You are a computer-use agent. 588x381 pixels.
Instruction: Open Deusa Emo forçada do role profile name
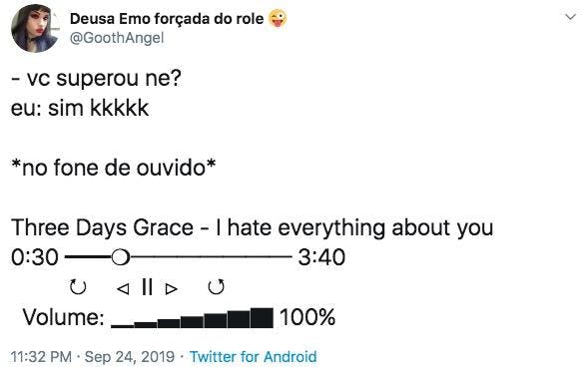pos(167,19)
